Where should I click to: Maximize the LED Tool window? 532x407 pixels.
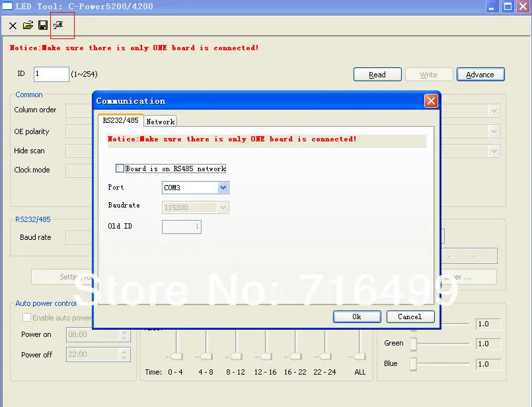point(508,7)
